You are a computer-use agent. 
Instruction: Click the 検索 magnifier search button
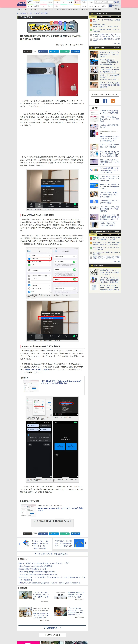pos(117,2)
